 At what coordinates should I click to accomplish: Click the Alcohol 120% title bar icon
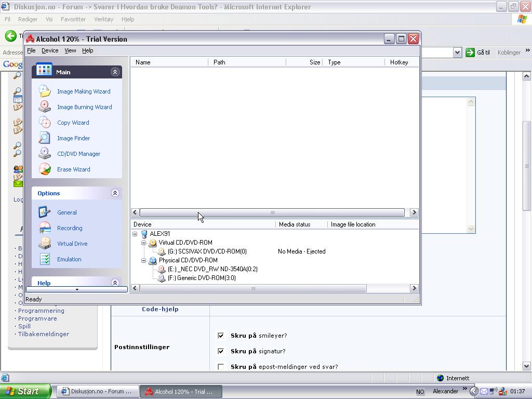click(31, 38)
